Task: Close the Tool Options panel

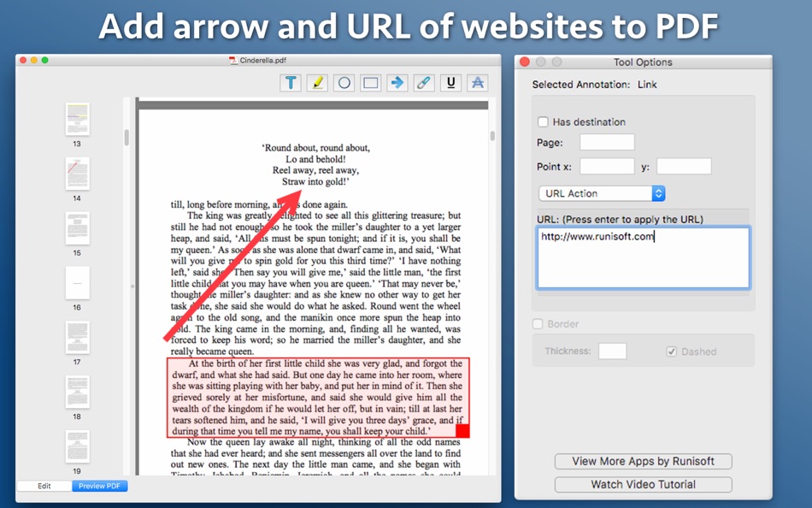Action: (x=525, y=62)
